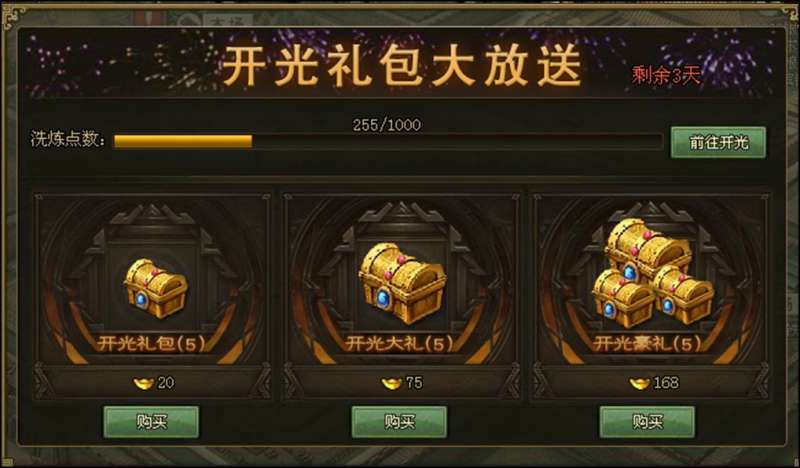The image size is (800, 468).
Task: Click the 开光大礼(5) name label
Action: (399, 344)
